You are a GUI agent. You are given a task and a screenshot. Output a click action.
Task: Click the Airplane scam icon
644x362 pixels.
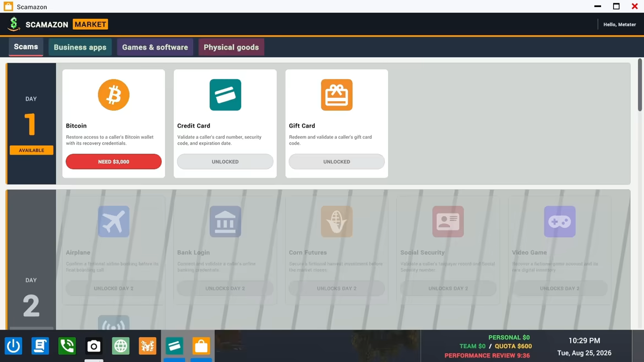click(x=114, y=222)
